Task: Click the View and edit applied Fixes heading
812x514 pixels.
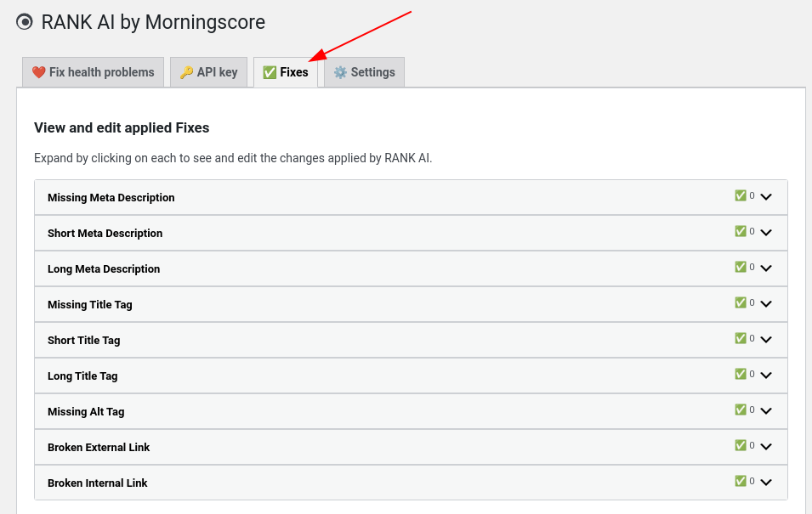Action: point(122,127)
